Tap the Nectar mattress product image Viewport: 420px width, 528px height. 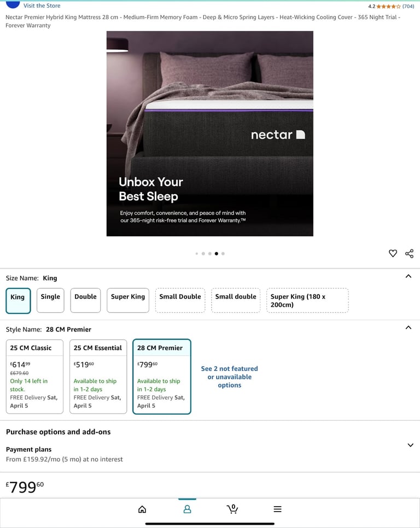coord(209,134)
